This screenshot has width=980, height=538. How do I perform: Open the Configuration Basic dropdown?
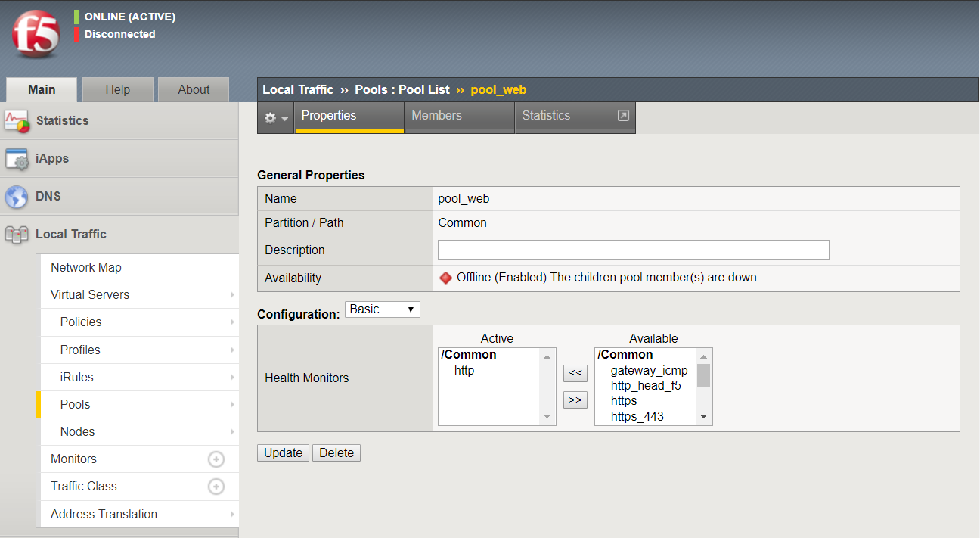(382, 309)
